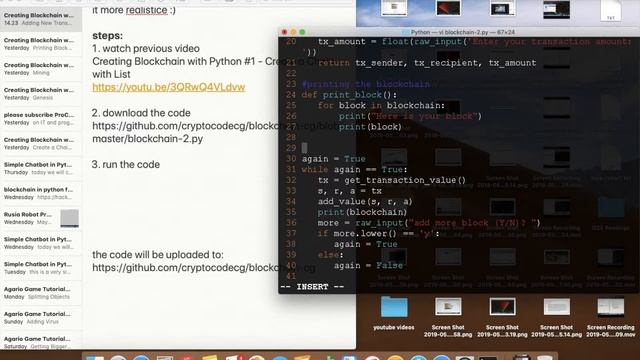Screen dimensions: 640x360
Task: Open the Rusia Robot Pr... note
Action: click(41, 218)
